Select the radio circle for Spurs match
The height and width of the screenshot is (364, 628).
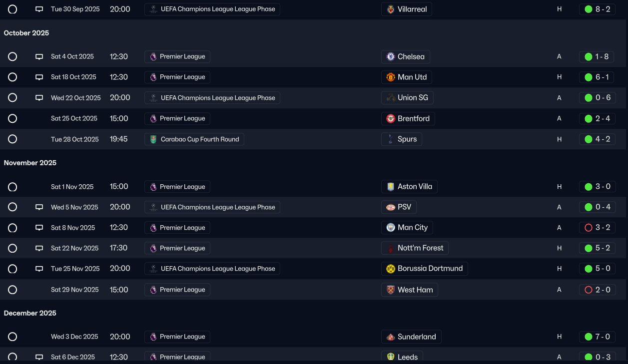point(12,139)
